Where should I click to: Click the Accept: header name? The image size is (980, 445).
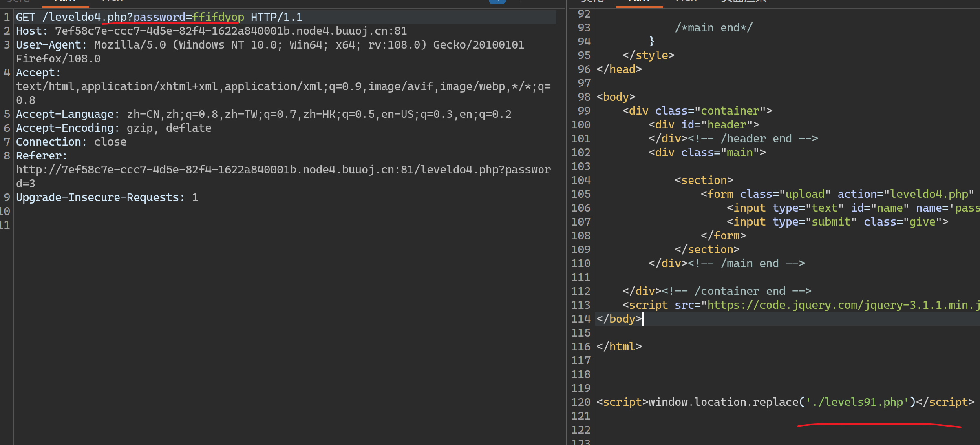[x=38, y=73]
